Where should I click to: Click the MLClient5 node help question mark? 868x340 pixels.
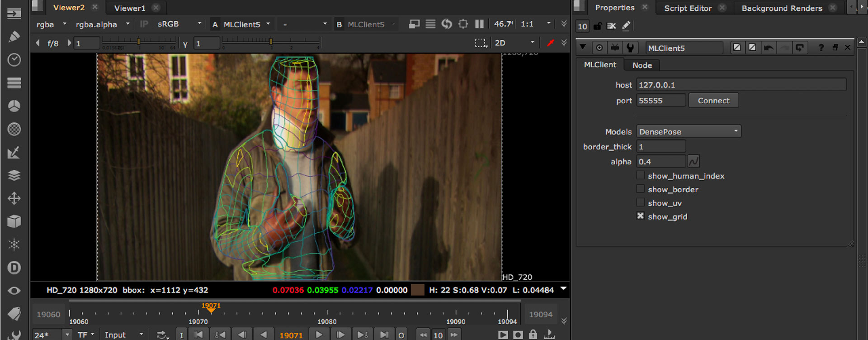tap(821, 48)
